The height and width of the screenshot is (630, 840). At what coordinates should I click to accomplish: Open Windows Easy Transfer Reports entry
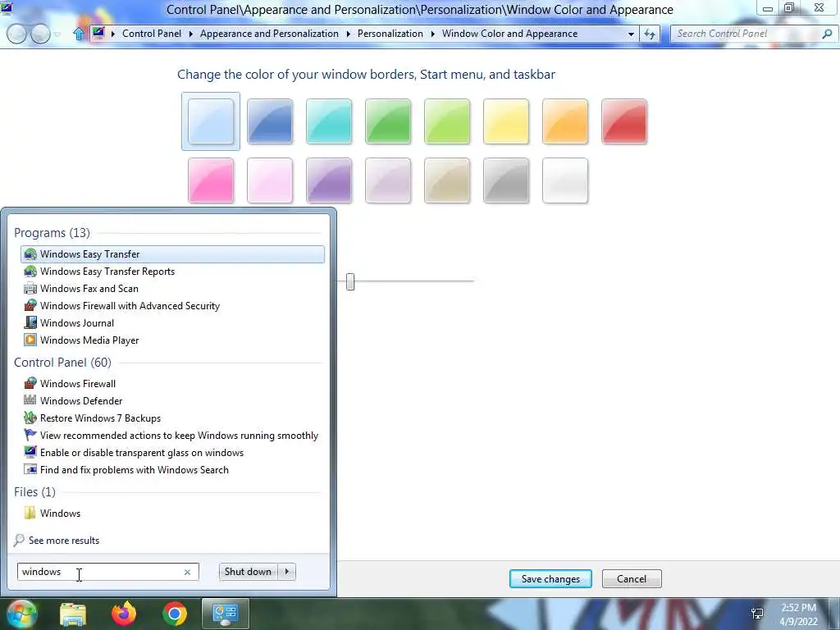tap(172, 271)
